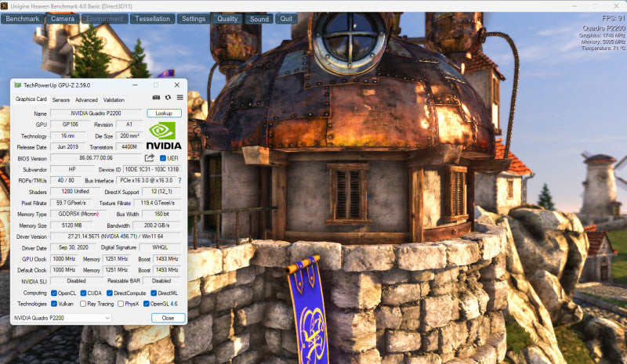Open the NVIDIA Quadro P2200 GPU dropdown

click(x=62, y=318)
